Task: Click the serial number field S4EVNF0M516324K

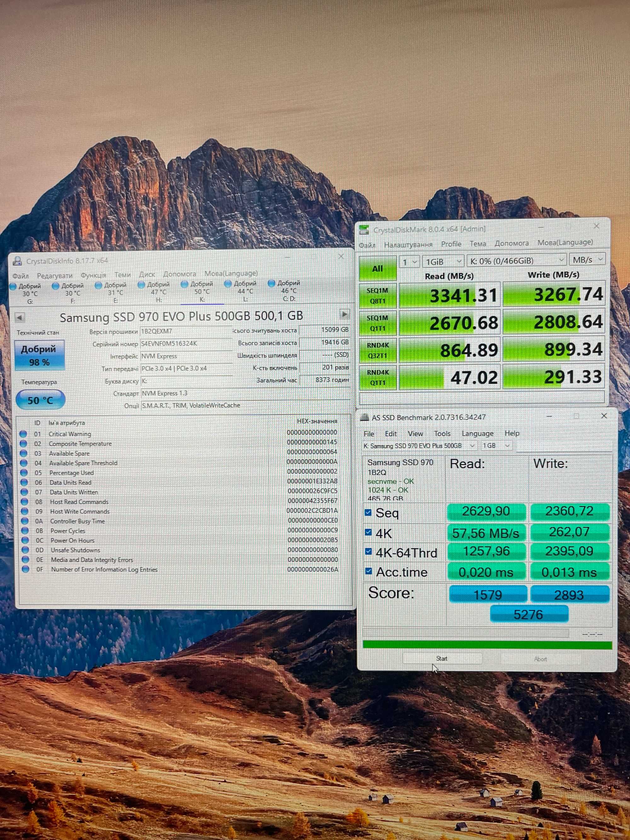Action: (x=186, y=344)
